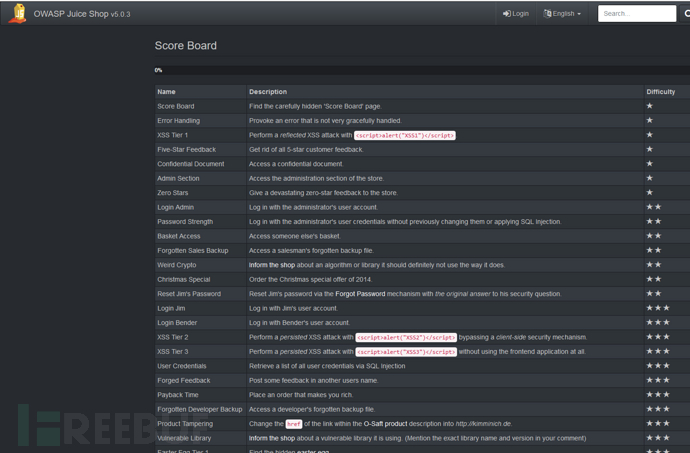Image resolution: width=690 pixels, height=453 pixels.
Task: Select the 'Christmas Special' row name
Action: point(184,280)
